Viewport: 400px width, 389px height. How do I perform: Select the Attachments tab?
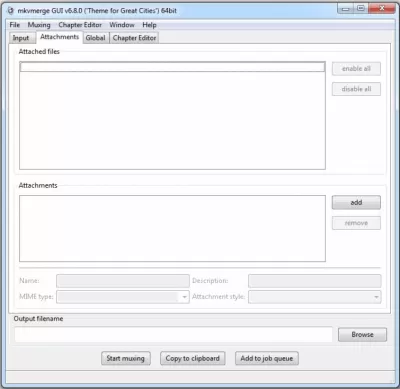[x=59, y=37]
